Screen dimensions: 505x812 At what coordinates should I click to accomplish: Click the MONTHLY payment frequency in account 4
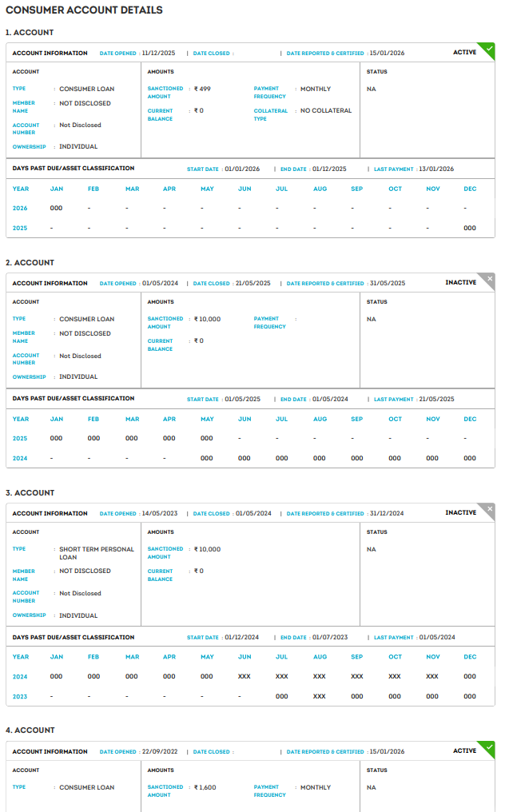tap(315, 787)
